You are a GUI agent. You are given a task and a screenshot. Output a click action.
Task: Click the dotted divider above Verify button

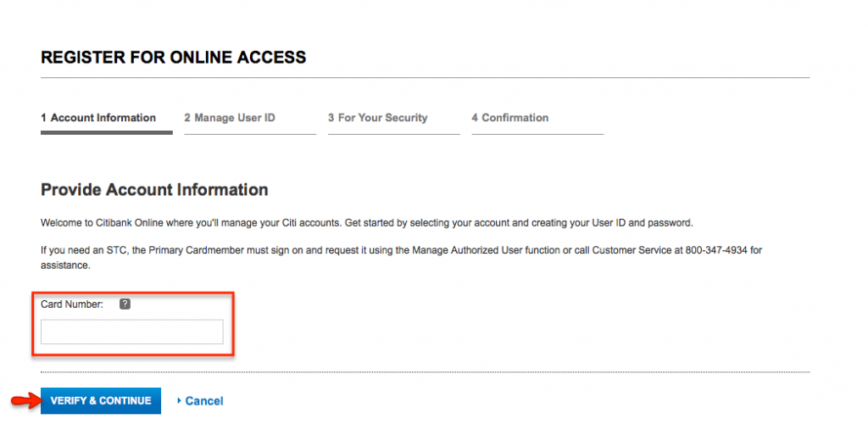pyautogui.click(x=424, y=372)
